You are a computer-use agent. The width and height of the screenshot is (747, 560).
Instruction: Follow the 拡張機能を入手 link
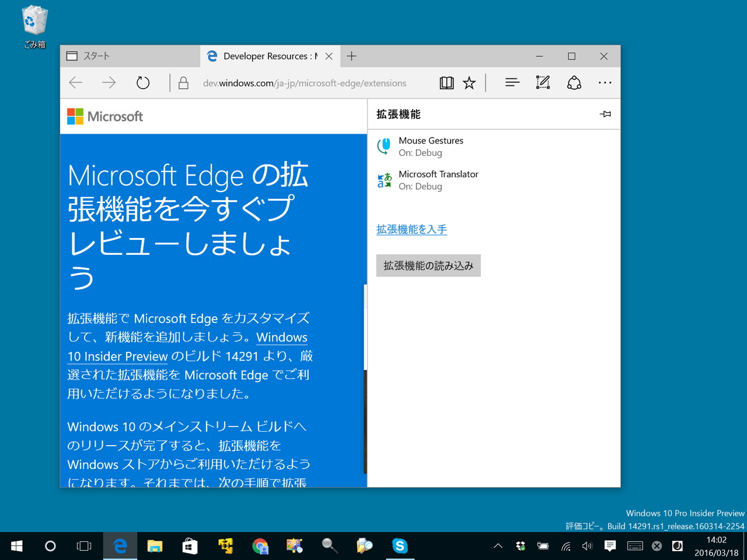point(411,229)
